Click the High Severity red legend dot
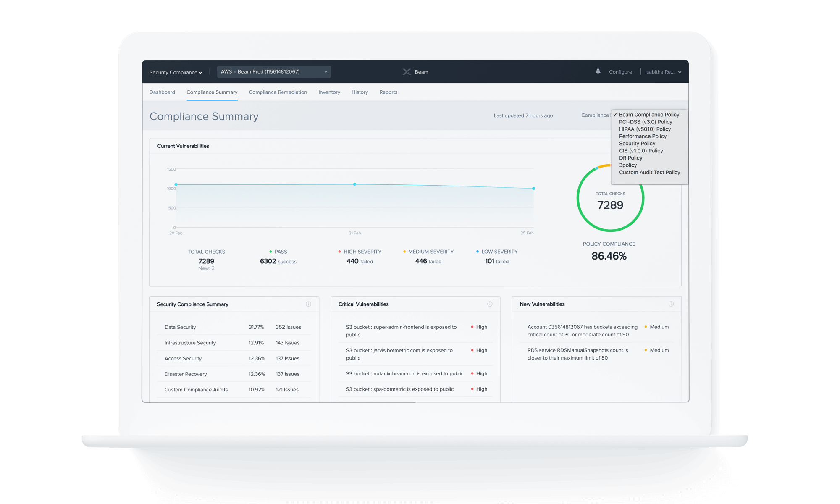This screenshot has height=504, width=840. 339,252
